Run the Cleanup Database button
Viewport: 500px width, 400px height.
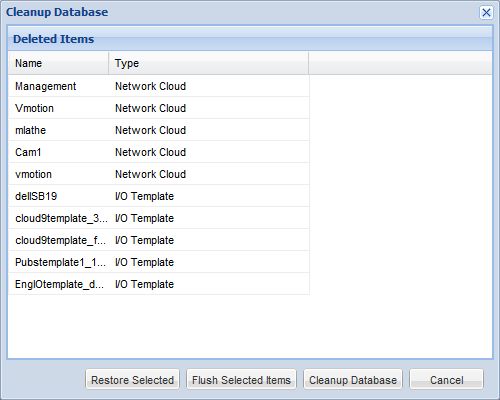[x=353, y=380]
